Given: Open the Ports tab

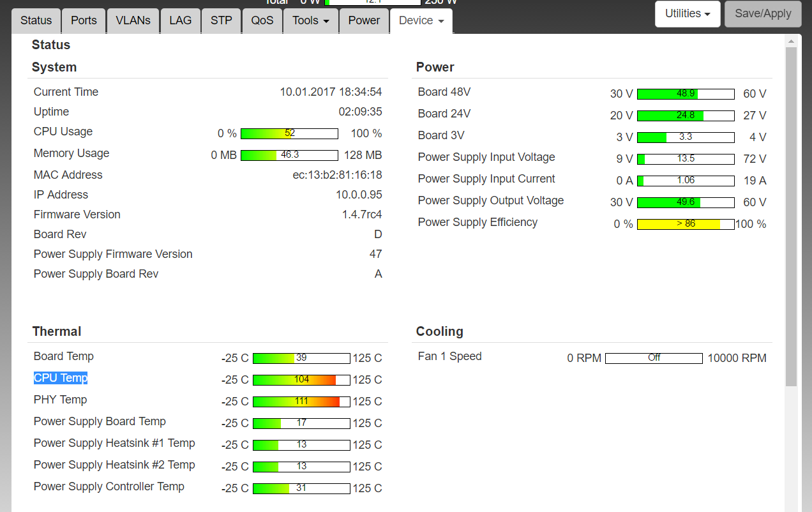Looking at the screenshot, I should click(x=84, y=20).
